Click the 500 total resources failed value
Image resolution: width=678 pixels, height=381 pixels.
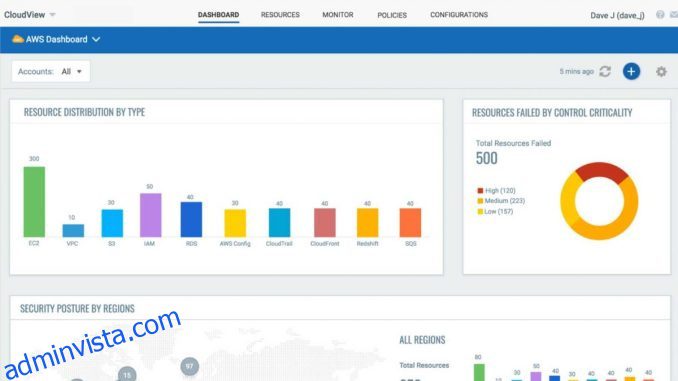point(486,158)
